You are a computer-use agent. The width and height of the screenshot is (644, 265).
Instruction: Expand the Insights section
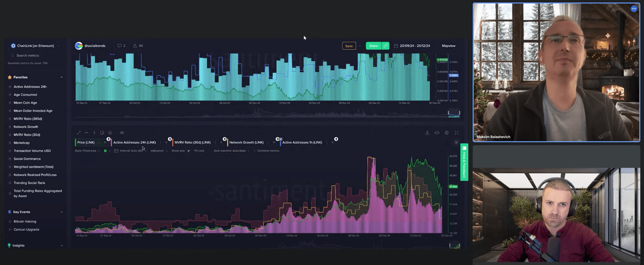coord(62,246)
